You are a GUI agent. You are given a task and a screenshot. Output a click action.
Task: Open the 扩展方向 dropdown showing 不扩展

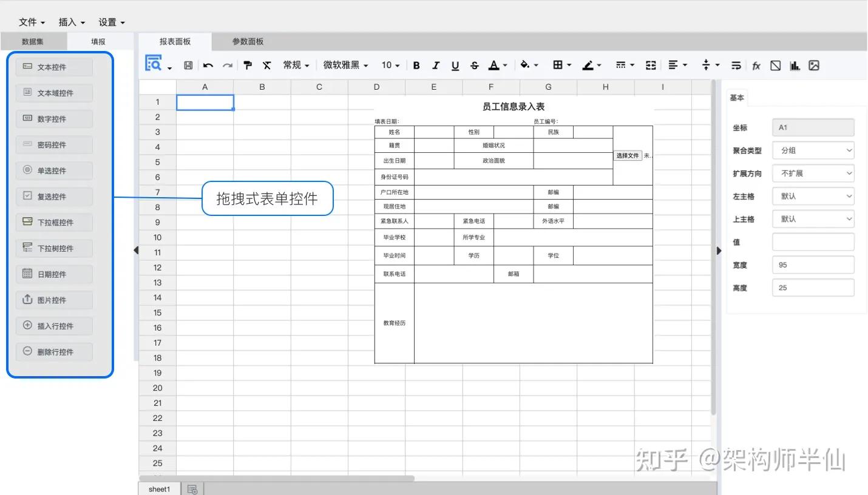tap(813, 173)
